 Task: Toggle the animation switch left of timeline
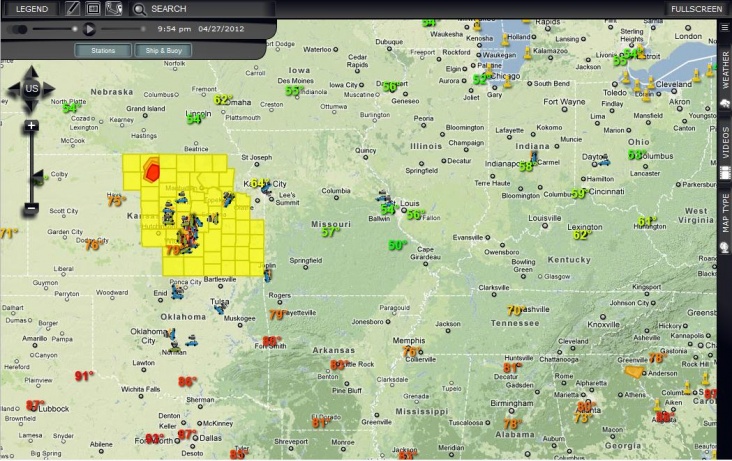pyautogui.click(x=18, y=29)
